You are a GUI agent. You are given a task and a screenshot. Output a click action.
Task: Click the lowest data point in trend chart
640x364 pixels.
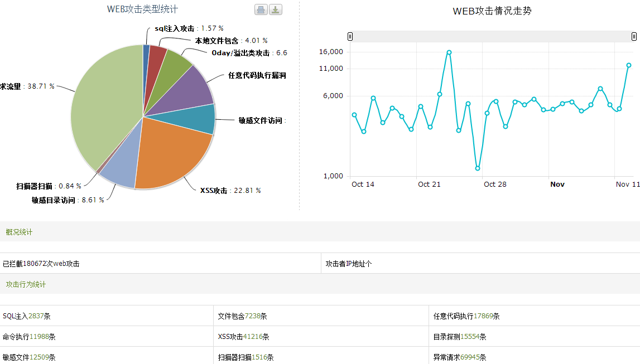coord(478,168)
